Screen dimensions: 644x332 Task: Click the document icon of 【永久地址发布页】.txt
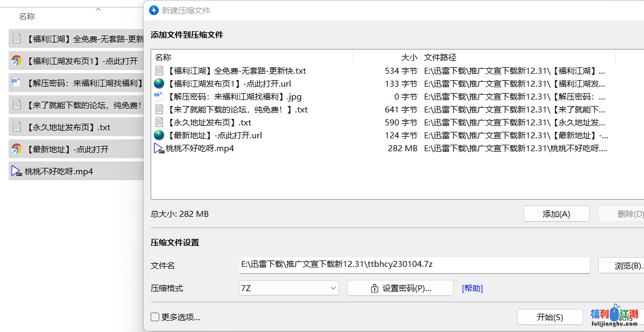point(158,122)
